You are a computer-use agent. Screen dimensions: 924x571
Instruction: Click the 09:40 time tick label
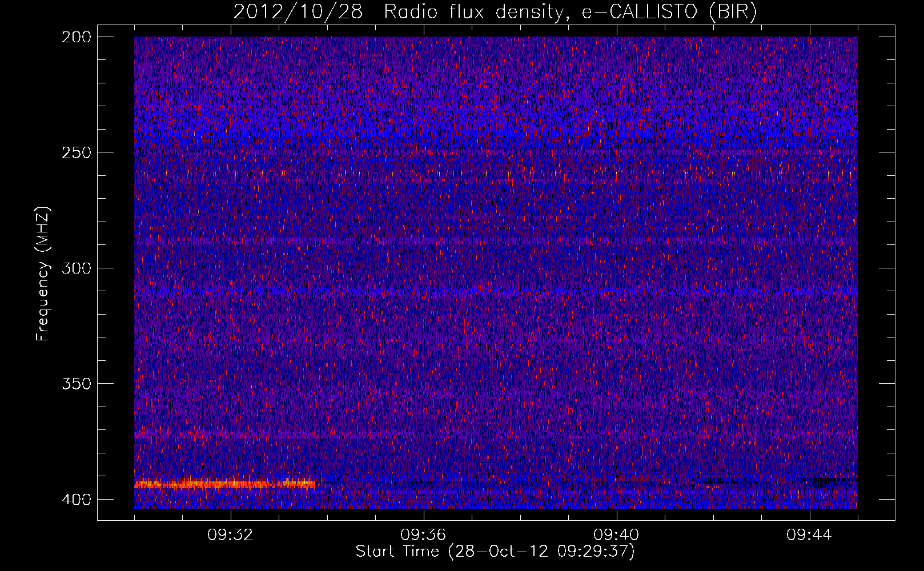tap(616, 535)
